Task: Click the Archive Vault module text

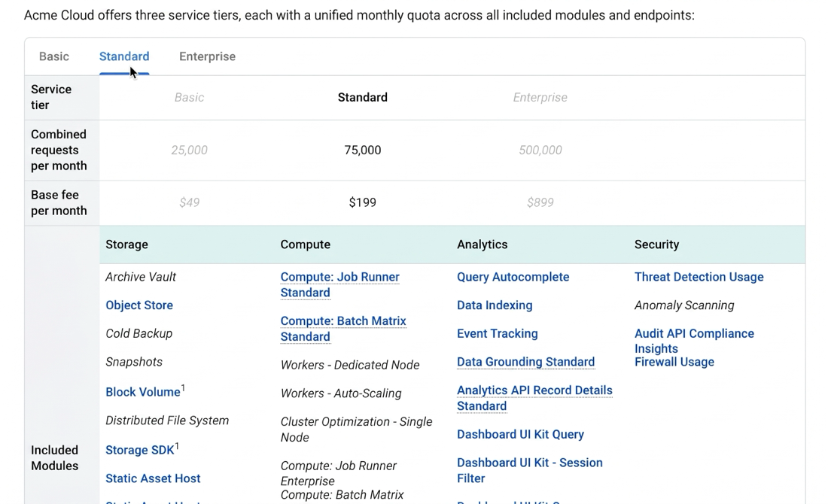Action: coord(141,277)
